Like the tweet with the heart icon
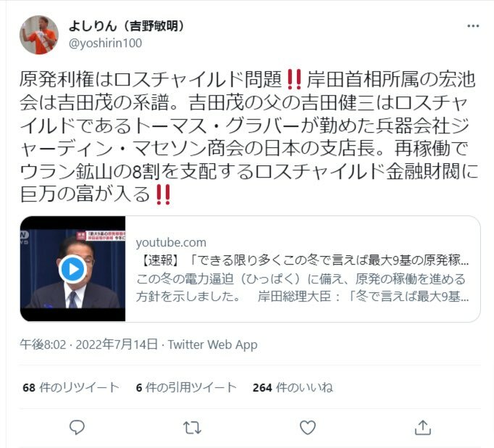Image resolution: width=494 pixels, height=448 pixels. click(308, 428)
